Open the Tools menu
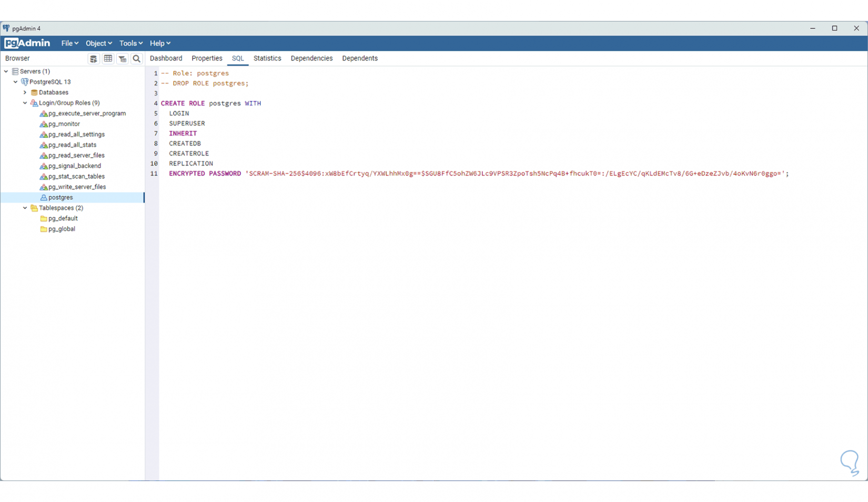 [130, 43]
